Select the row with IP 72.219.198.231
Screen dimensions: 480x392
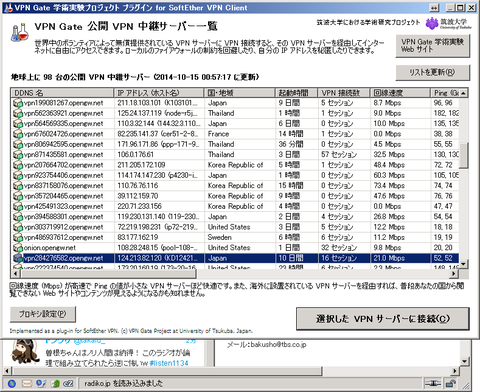point(235,227)
